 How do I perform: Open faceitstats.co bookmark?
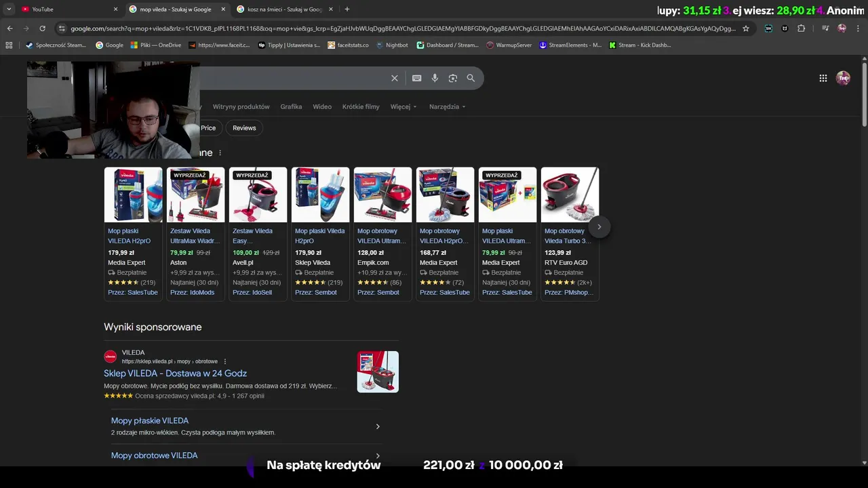pos(349,45)
